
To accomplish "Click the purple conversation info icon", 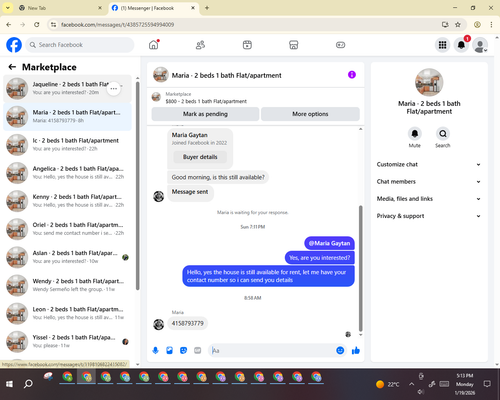I will [352, 75].
